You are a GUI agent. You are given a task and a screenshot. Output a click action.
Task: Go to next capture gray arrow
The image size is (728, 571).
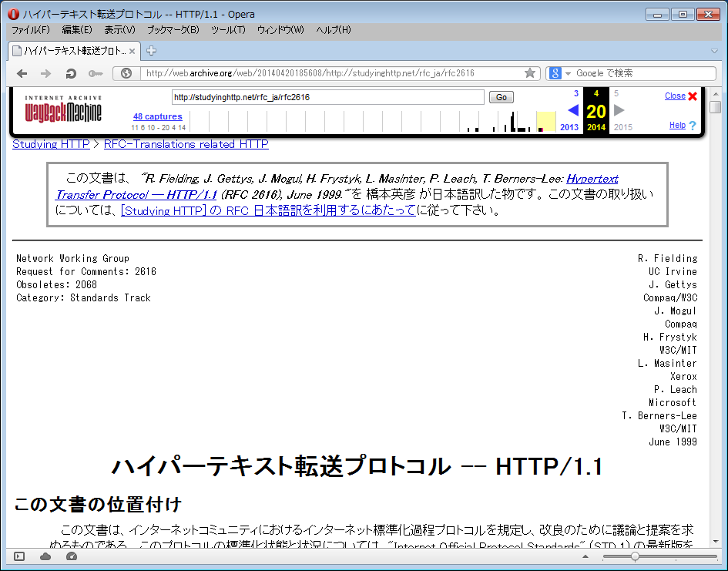click(x=619, y=110)
